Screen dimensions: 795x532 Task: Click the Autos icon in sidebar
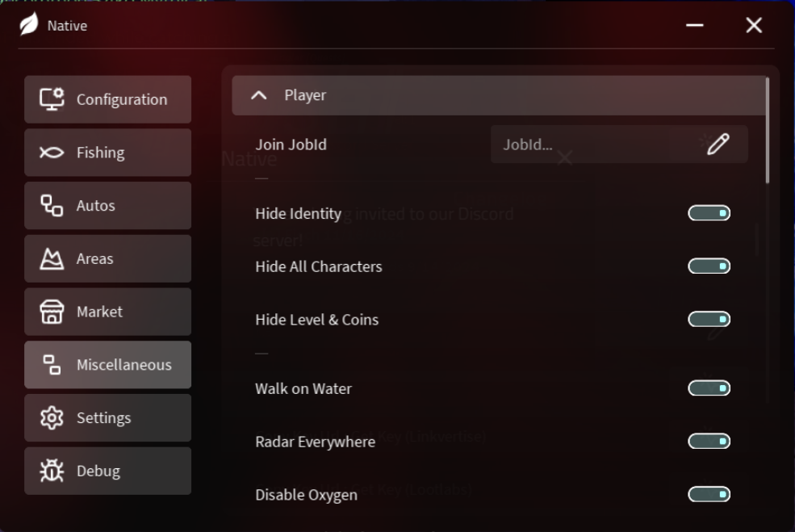coord(52,205)
